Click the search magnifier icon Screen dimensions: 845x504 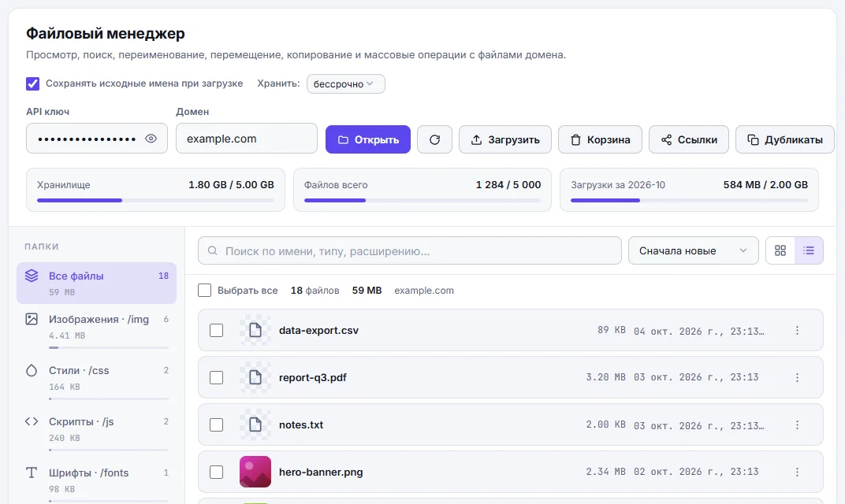coord(212,250)
